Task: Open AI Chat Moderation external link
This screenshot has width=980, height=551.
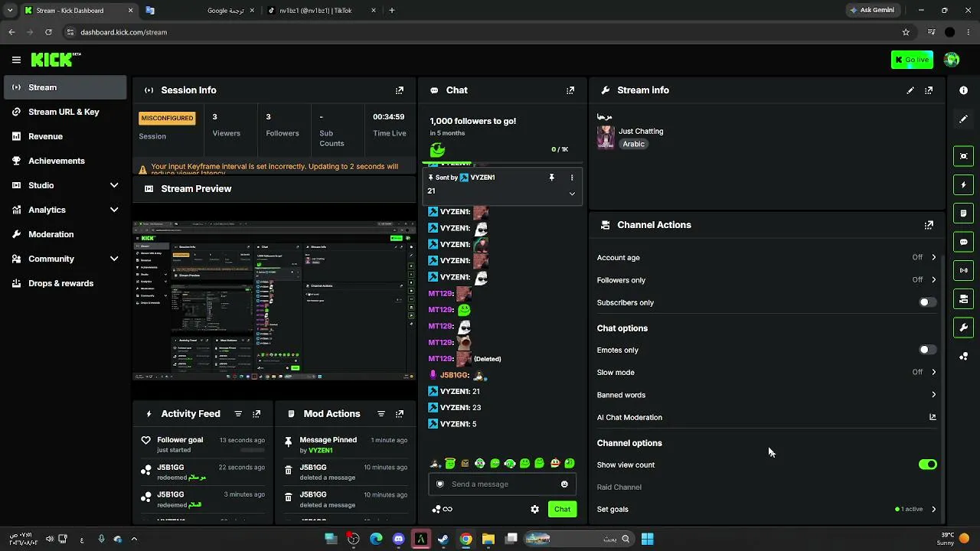Action: click(933, 417)
